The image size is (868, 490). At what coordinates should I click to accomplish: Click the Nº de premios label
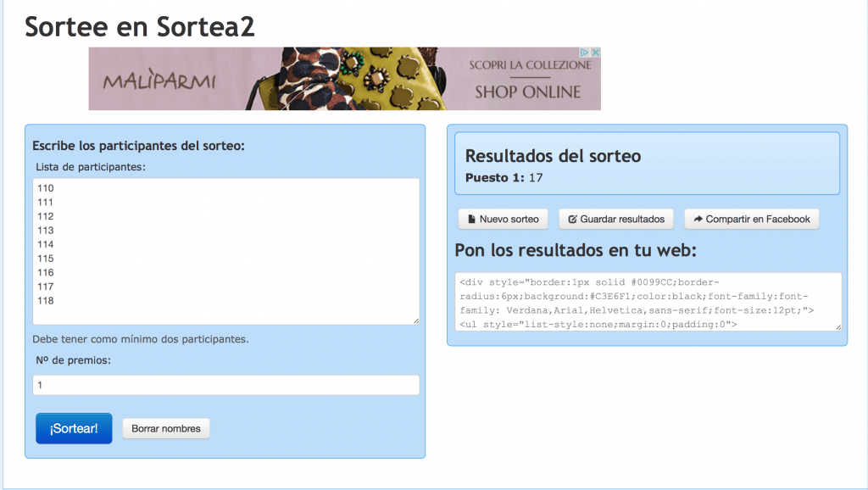click(x=73, y=360)
